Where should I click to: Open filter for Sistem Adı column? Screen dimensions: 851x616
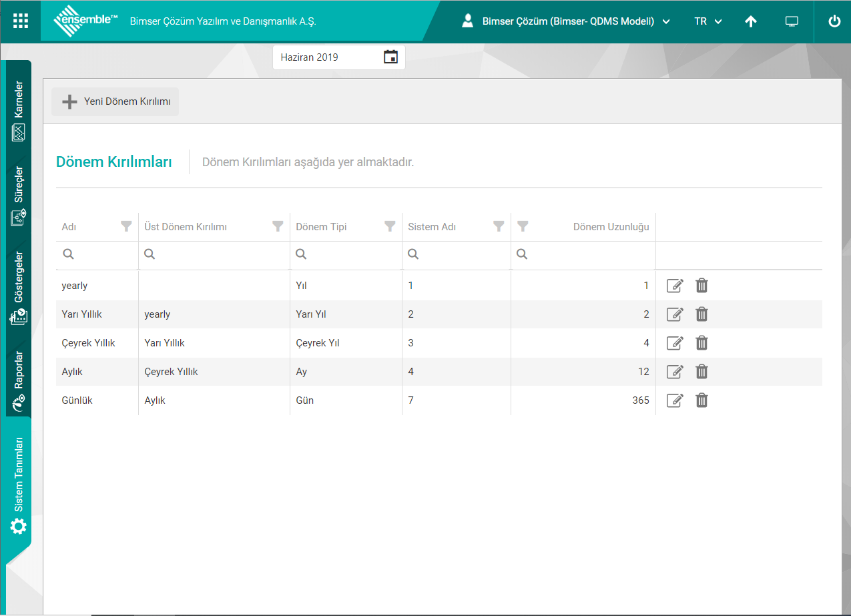(499, 227)
